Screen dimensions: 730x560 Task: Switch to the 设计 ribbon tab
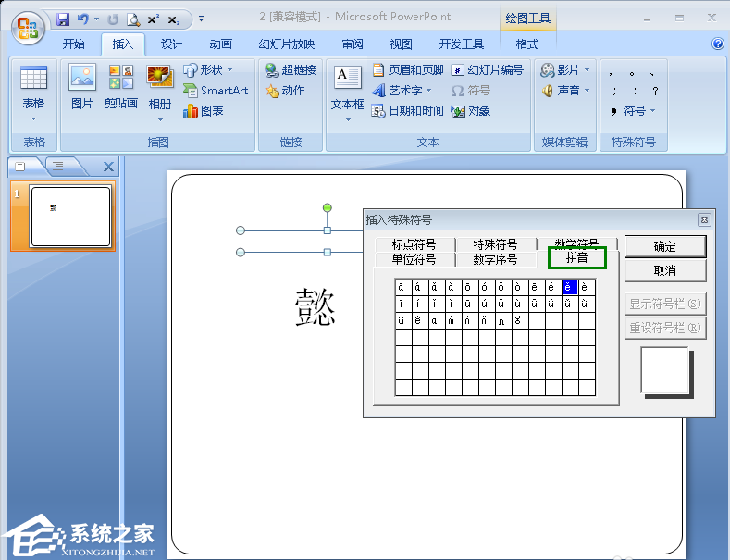171,44
